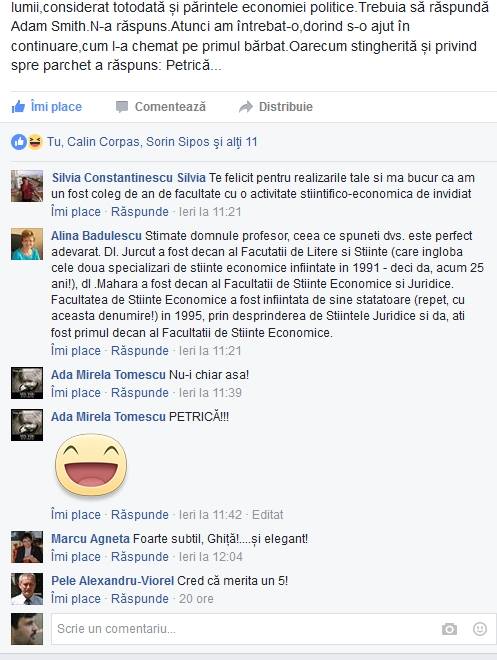497x660 pixels.
Task: Click the Scrie un comentariu input field
Action: 274,629
